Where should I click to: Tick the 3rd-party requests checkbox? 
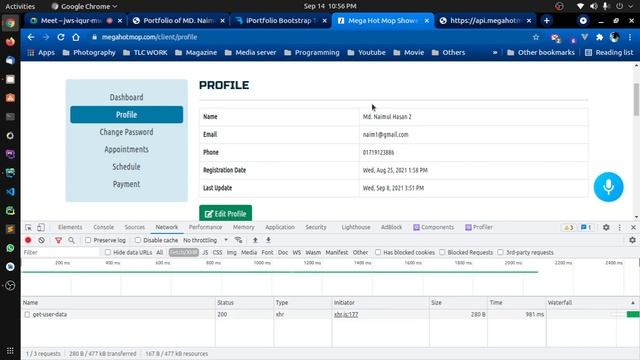(500, 252)
